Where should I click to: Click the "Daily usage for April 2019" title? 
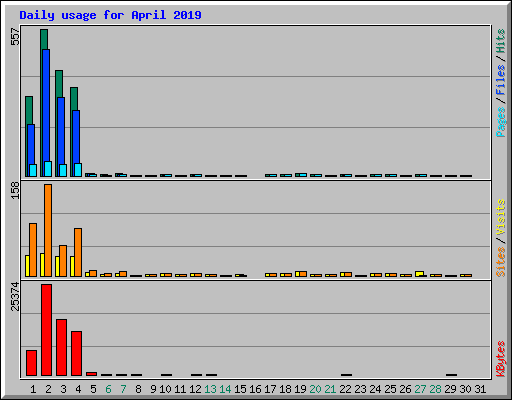click(x=110, y=15)
